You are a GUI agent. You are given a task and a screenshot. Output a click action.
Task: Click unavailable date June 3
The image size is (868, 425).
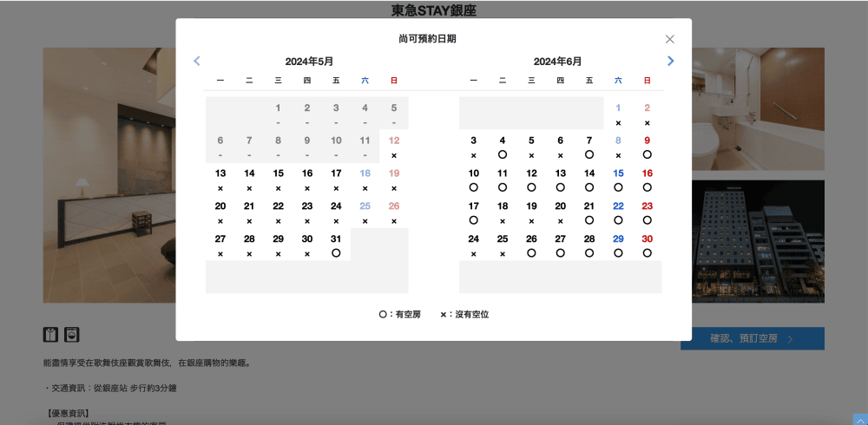coord(474,147)
